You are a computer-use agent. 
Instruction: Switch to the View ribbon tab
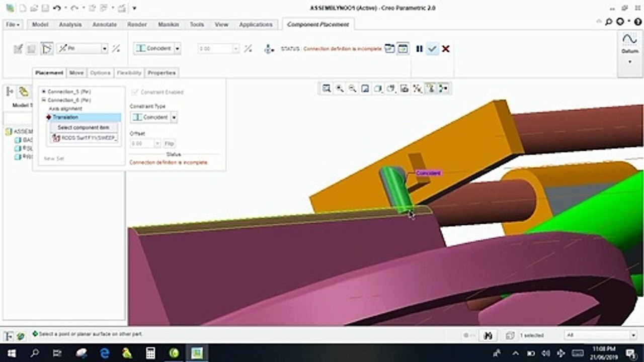(x=221, y=24)
